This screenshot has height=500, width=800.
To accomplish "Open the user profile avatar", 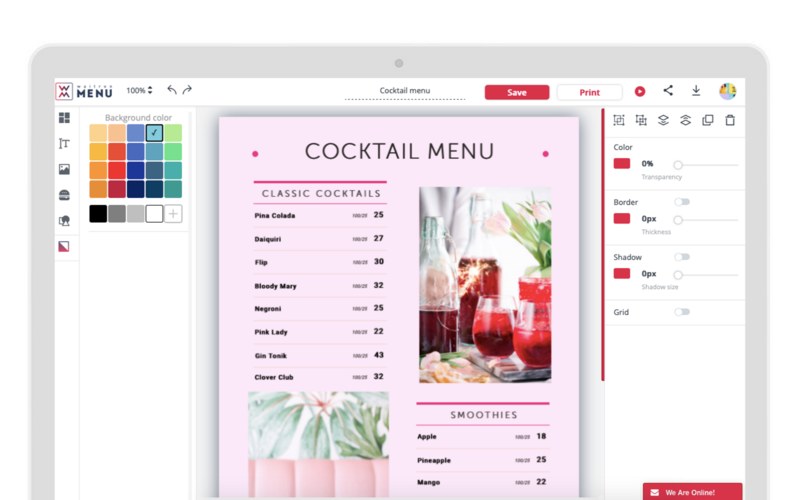I will (x=728, y=91).
